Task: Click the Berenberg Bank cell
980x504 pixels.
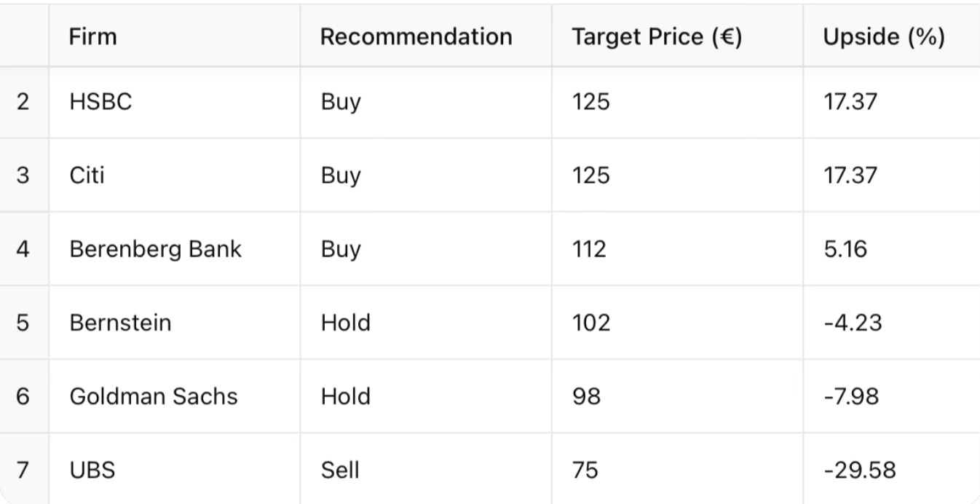Action: click(155, 249)
